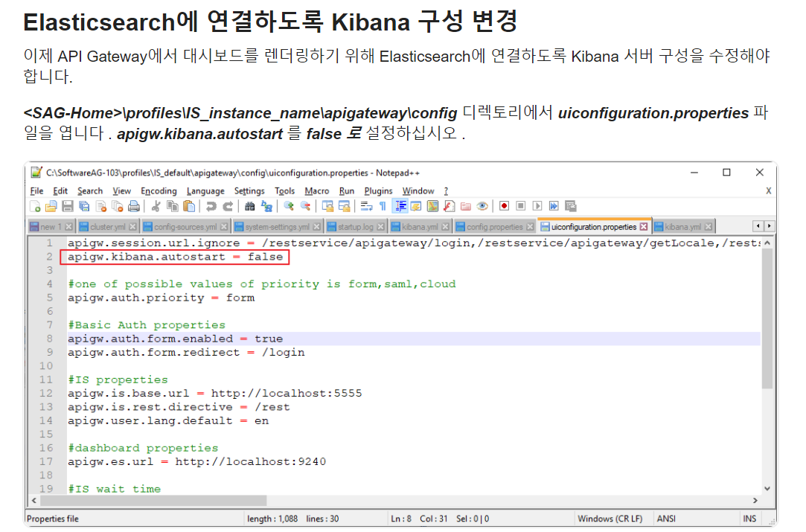806x532 pixels.
Task: Click the Print toolbar icon
Action: point(134,206)
